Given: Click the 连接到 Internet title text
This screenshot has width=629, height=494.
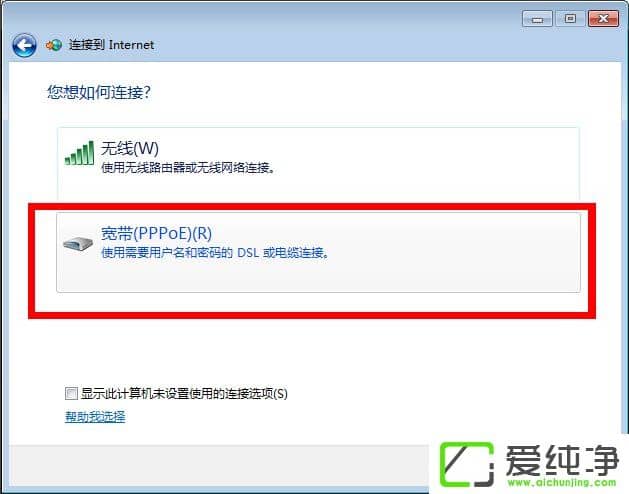Looking at the screenshot, I should point(111,45).
